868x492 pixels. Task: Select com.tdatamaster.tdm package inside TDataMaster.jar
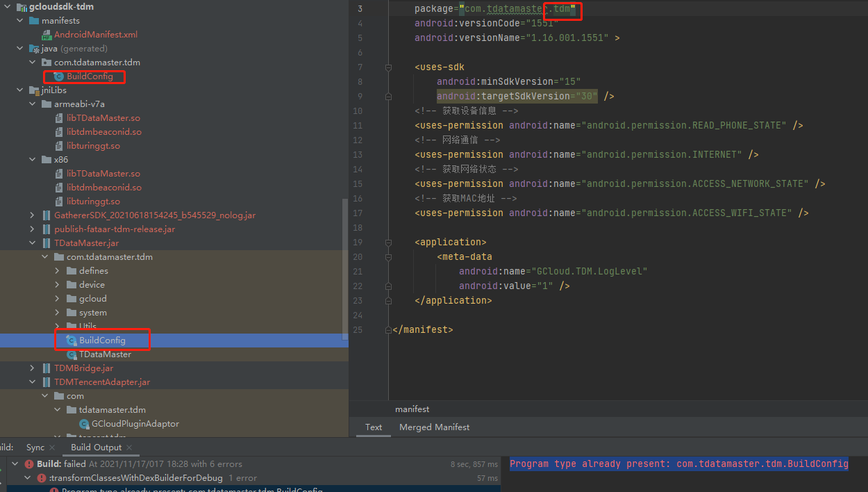[110, 257]
